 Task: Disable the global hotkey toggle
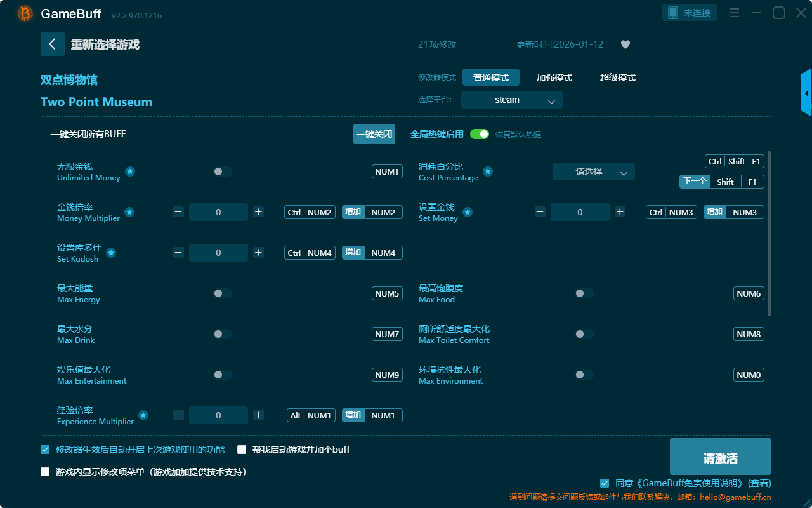tap(480, 134)
